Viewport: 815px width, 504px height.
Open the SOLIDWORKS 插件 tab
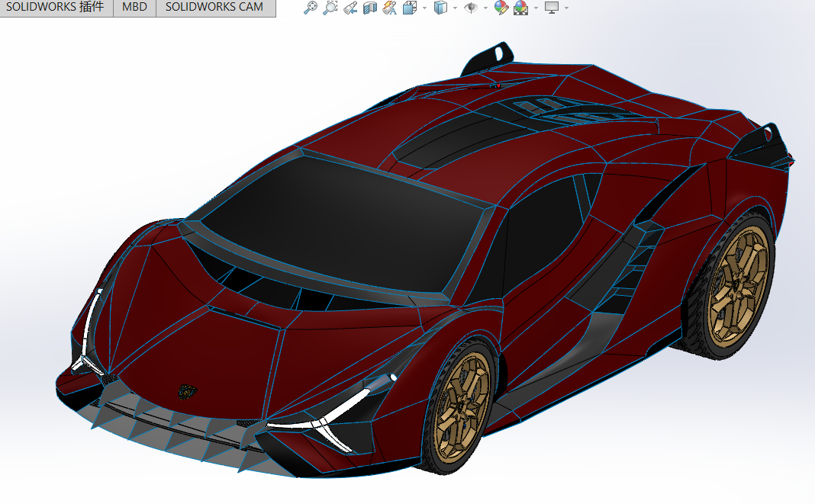56,8
